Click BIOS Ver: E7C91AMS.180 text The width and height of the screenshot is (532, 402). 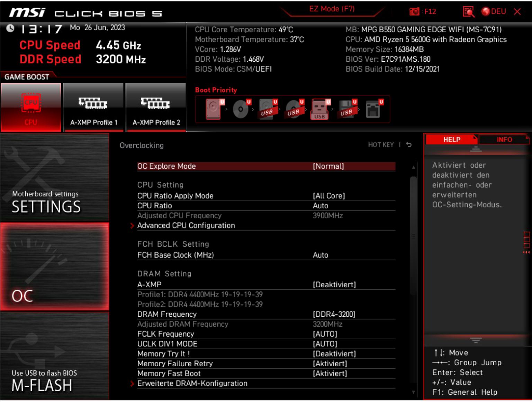(388, 59)
